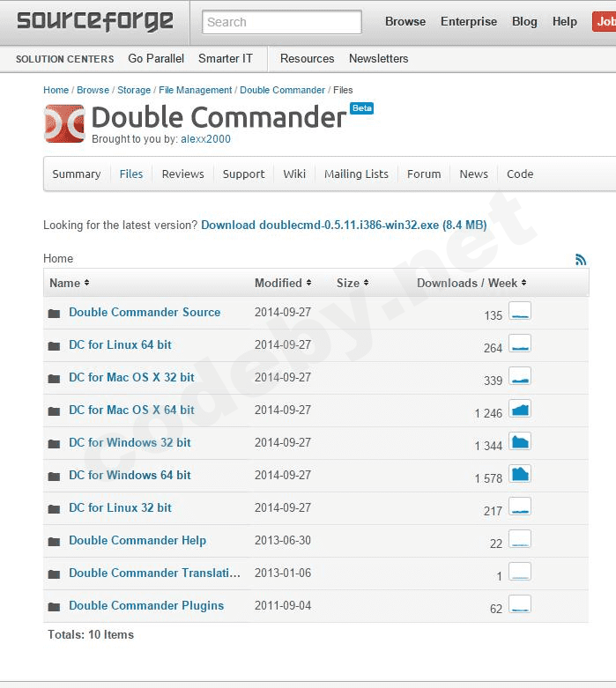
Task: Open the Wiki tab
Action: tap(294, 174)
